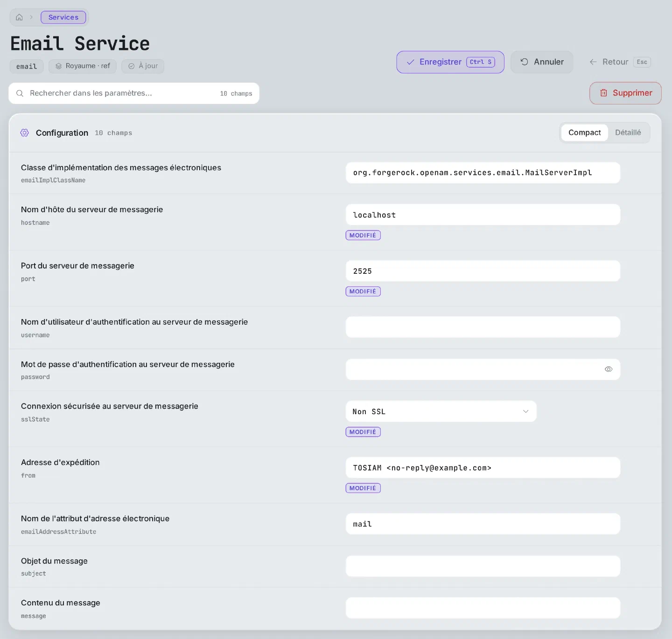This screenshot has height=639, width=672.
Task: Click the chevron of sslState select
Action: 526,411
